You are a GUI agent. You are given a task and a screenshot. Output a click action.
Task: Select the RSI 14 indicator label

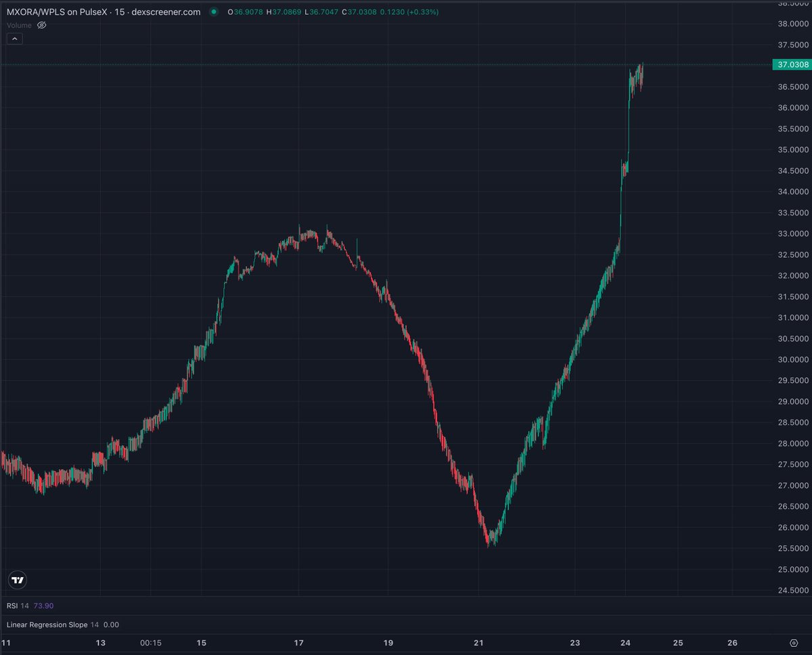tap(18, 606)
